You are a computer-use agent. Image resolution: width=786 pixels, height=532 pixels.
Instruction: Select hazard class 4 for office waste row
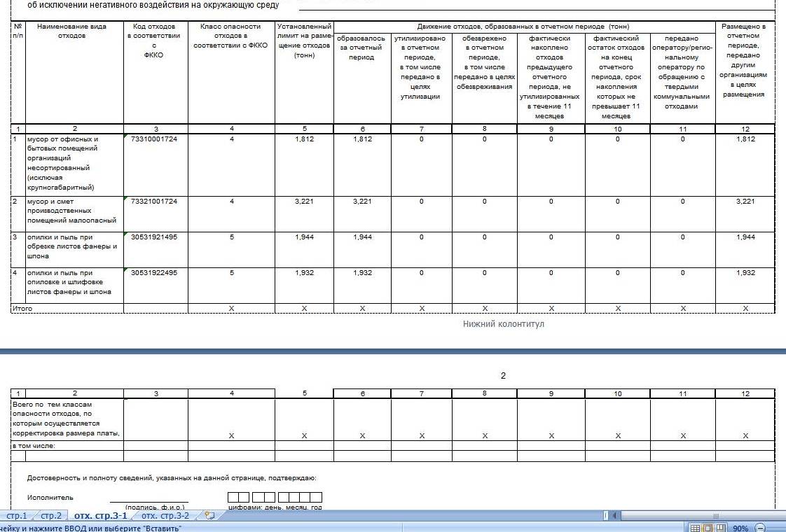click(x=231, y=164)
